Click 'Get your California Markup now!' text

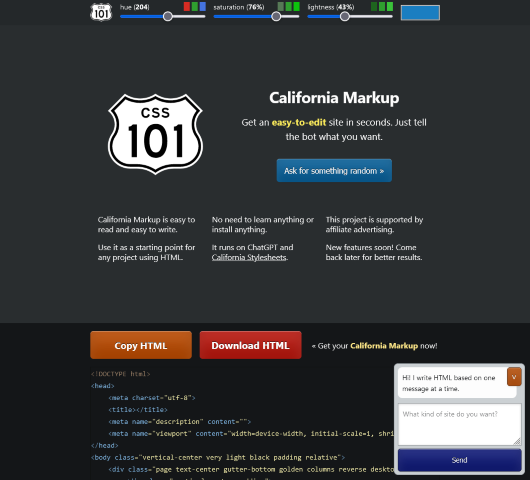374,346
